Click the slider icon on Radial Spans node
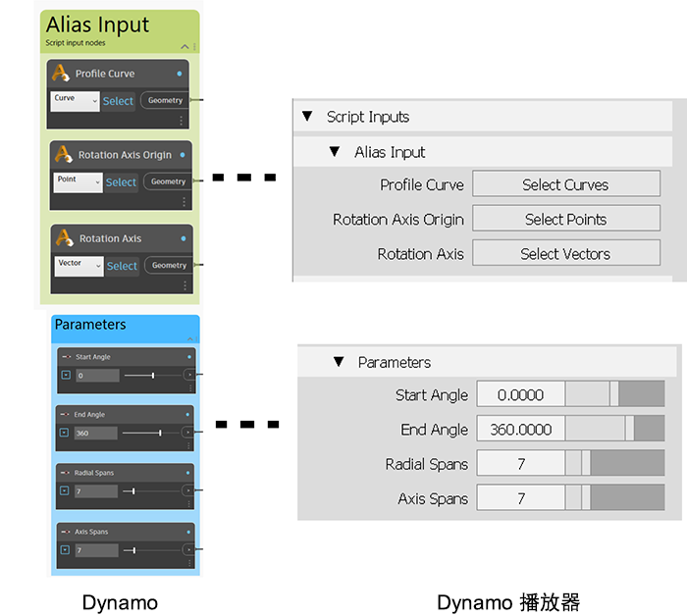The width and height of the screenshot is (687, 616). [65, 473]
